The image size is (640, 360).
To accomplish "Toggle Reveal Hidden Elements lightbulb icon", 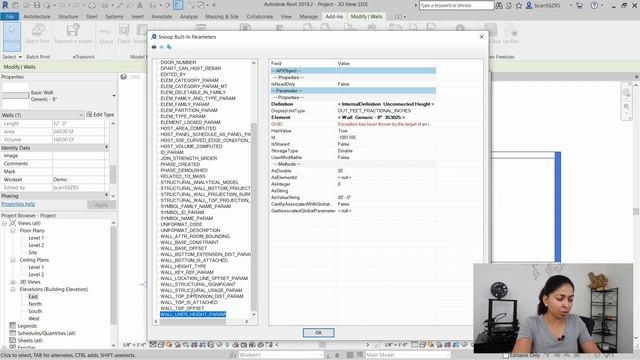I will (x=227, y=345).
